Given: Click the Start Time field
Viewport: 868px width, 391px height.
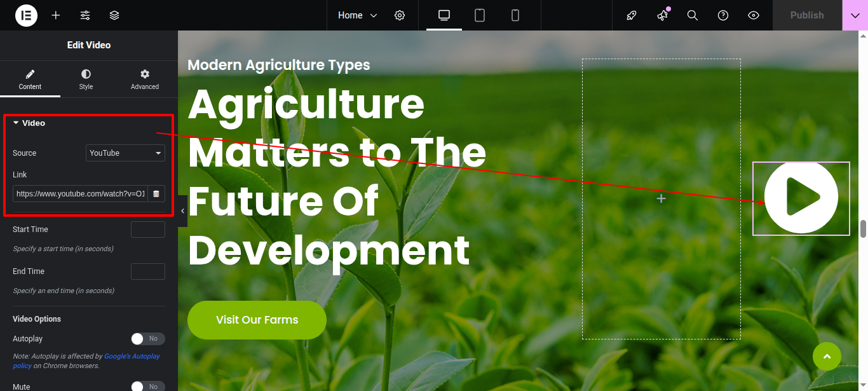Looking at the screenshot, I should coord(147,230).
